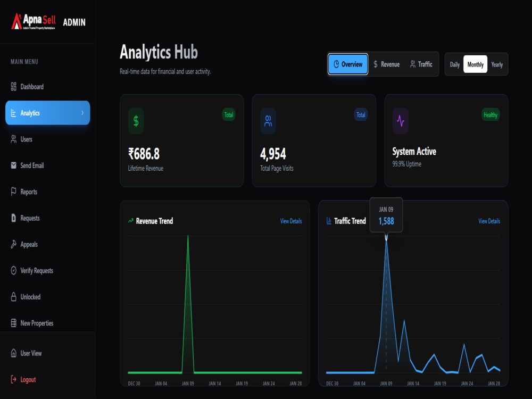Click the ADMIN label beside logo
532x399 pixels.
click(74, 22)
